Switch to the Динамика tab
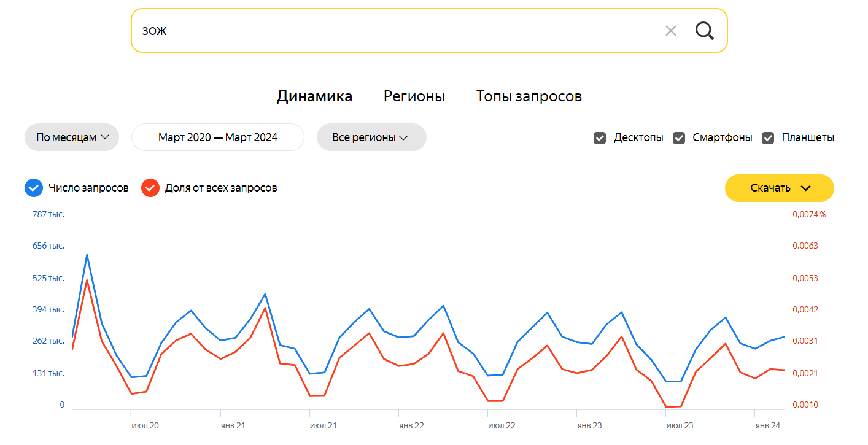This screenshot has height=445, width=868. pyautogui.click(x=314, y=96)
